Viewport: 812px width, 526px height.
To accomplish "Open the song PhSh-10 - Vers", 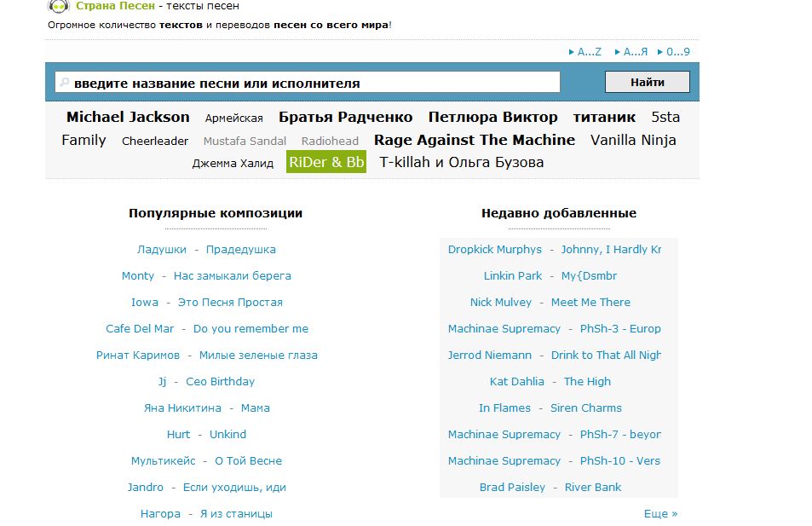I will [620, 460].
